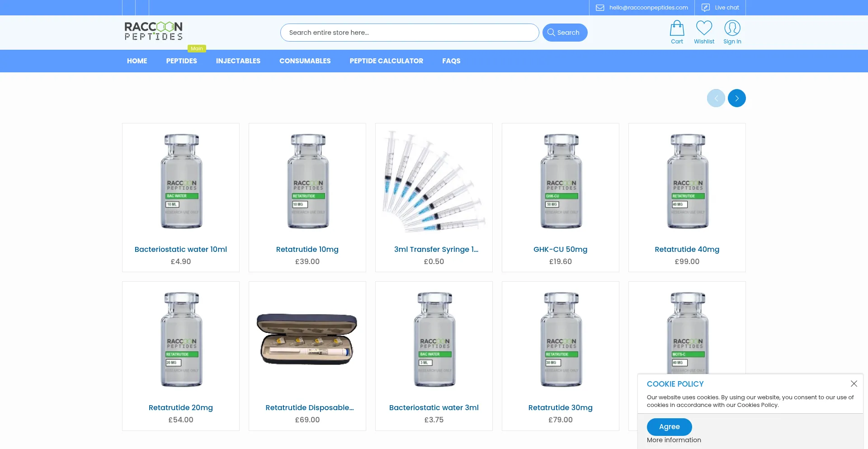
Task: Click the Main badge above PEPTIDES
Action: coord(197,48)
